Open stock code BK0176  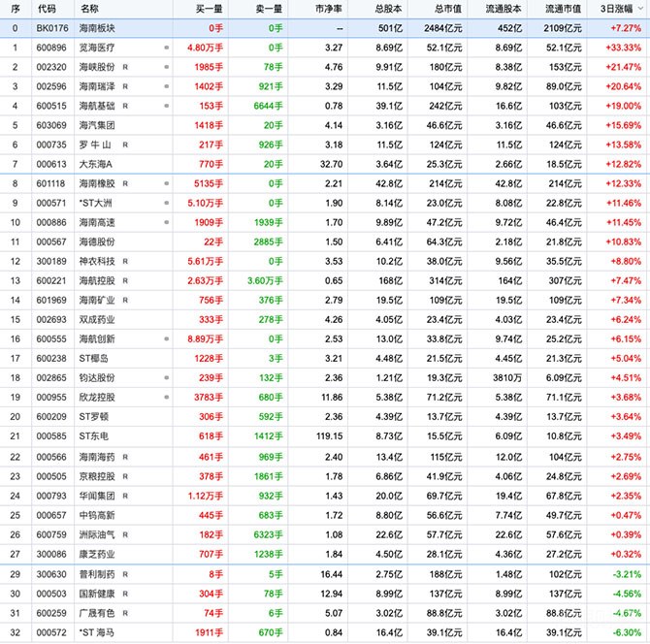[52, 28]
